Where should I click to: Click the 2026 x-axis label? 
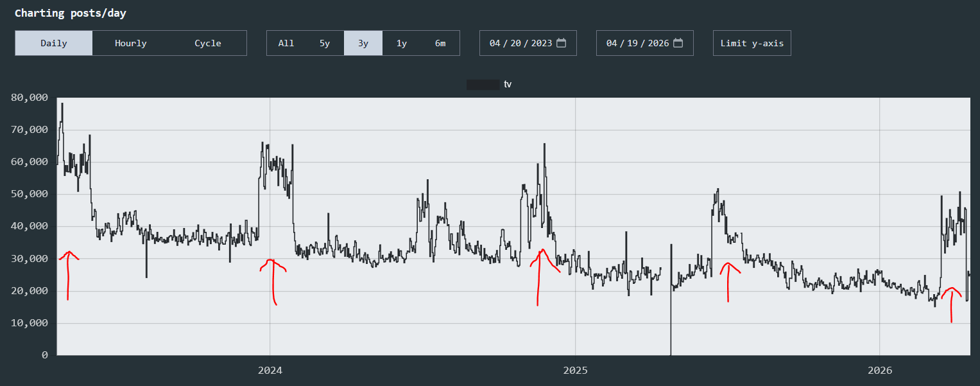point(880,371)
